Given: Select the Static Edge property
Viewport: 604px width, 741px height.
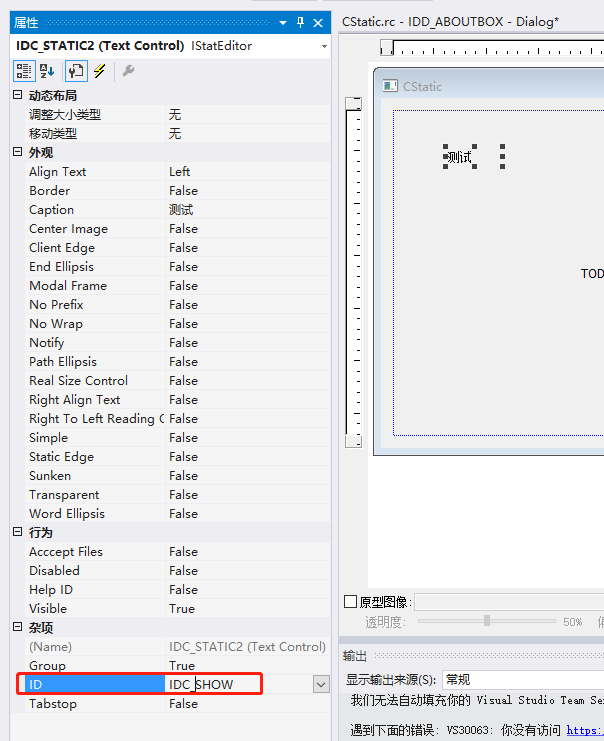Looking at the screenshot, I should pyautogui.click(x=178, y=457).
